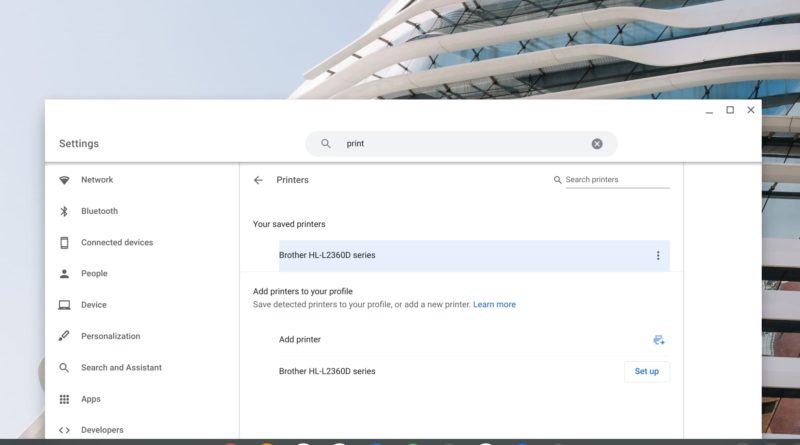Click the Search and Assistant icon
Viewport: 800px width, 445px height.
pos(64,368)
